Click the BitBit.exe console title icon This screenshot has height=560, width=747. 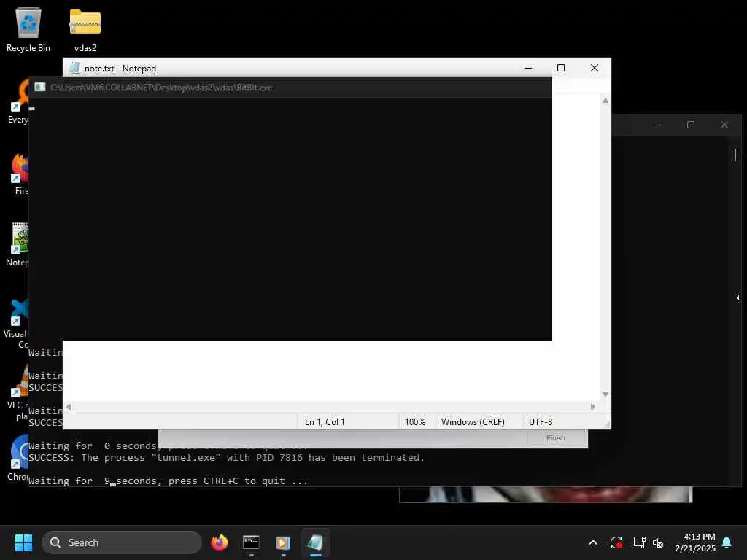click(40, 87)
